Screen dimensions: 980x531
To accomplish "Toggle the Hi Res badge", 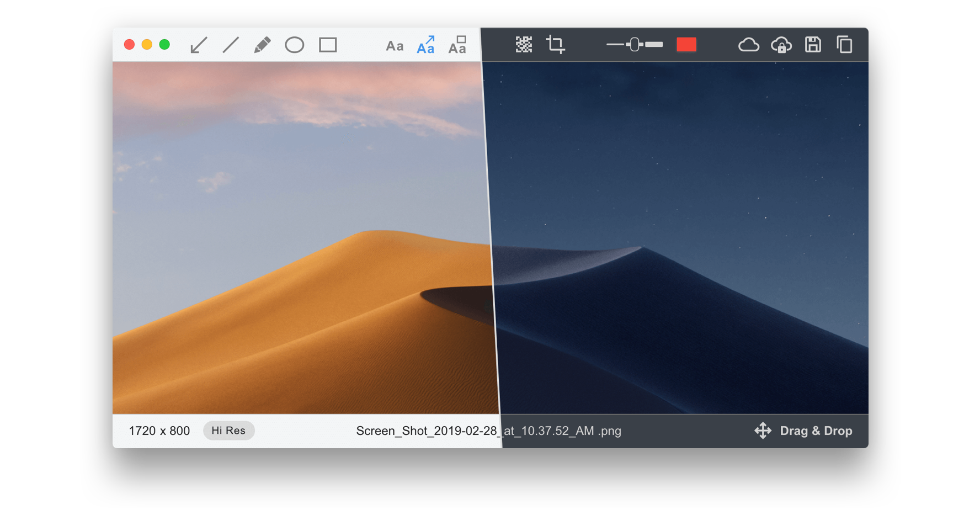I will pyautogui.click(x=228, y=431).
